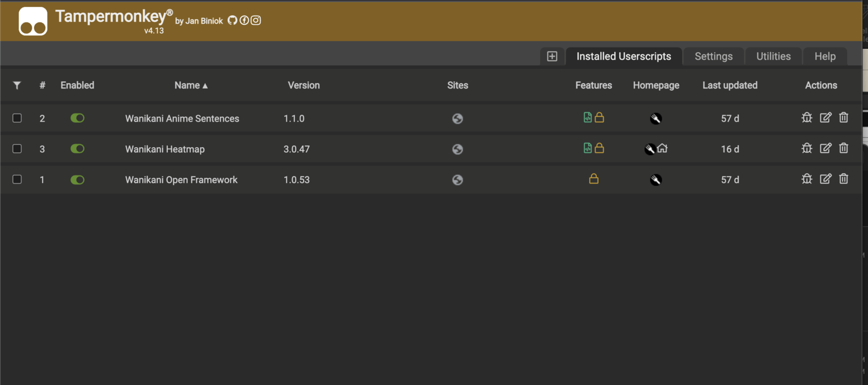Screen dimensions: 868x385
Task: Open the Help tab
Action: coord(825,56)
